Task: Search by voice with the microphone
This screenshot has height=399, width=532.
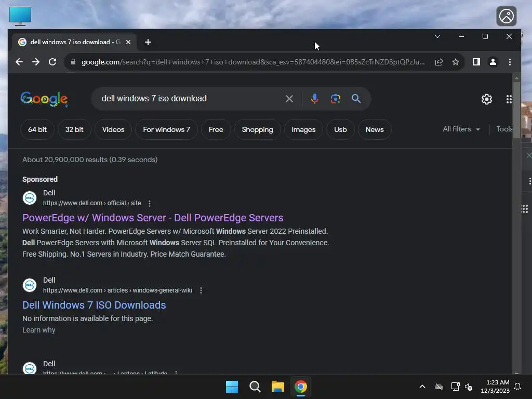Action: (314, 99)
